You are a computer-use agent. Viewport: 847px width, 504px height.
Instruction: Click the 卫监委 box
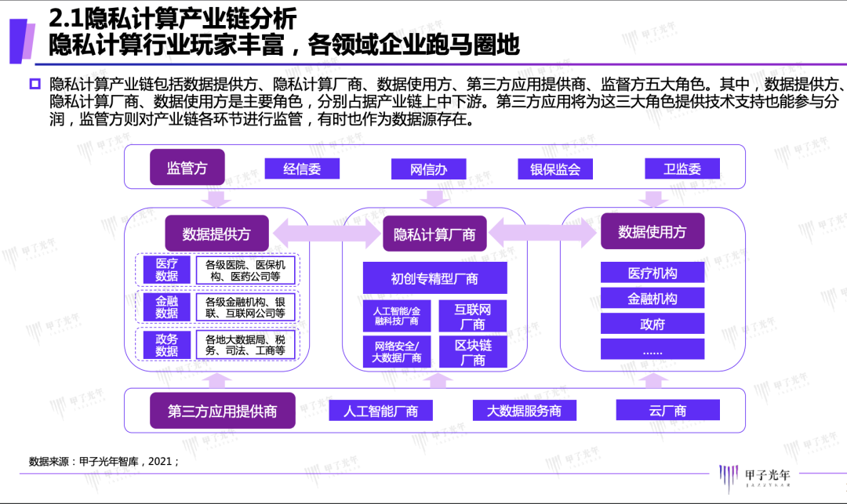click(682, 169)
